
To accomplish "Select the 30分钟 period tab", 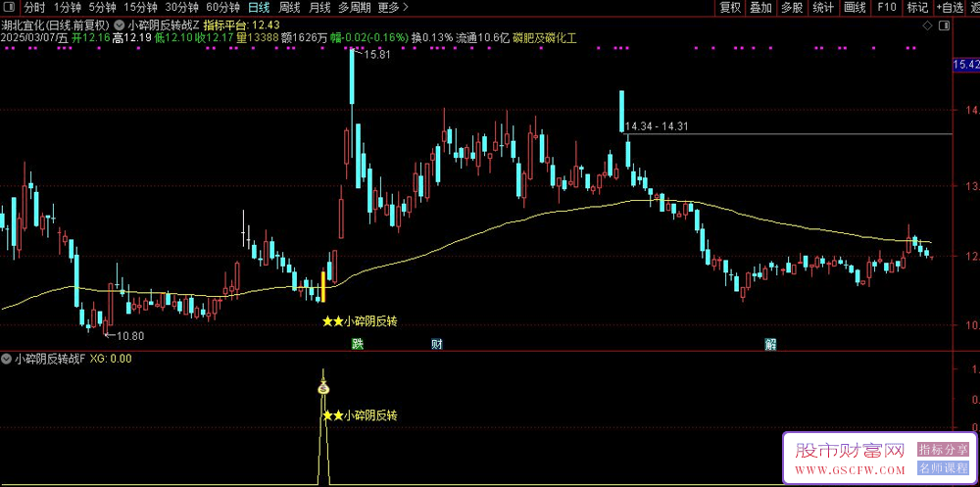I will point(182,8).
